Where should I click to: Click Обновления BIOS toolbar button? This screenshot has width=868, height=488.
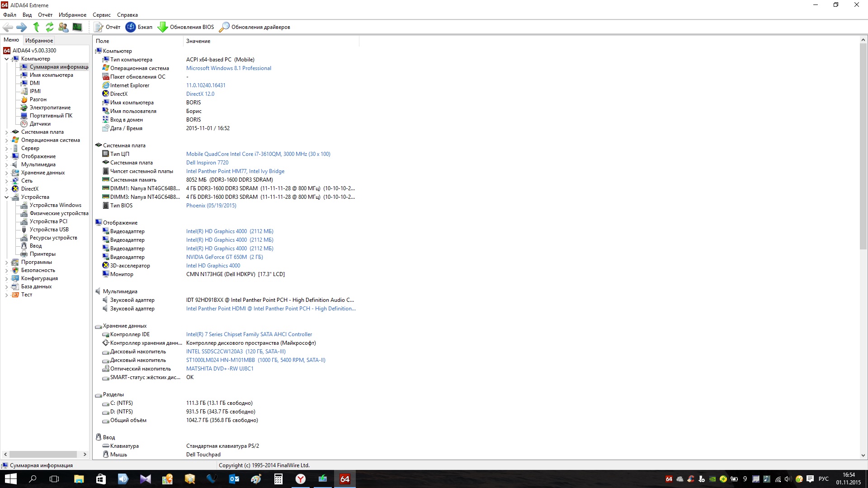tap(186, 27)
